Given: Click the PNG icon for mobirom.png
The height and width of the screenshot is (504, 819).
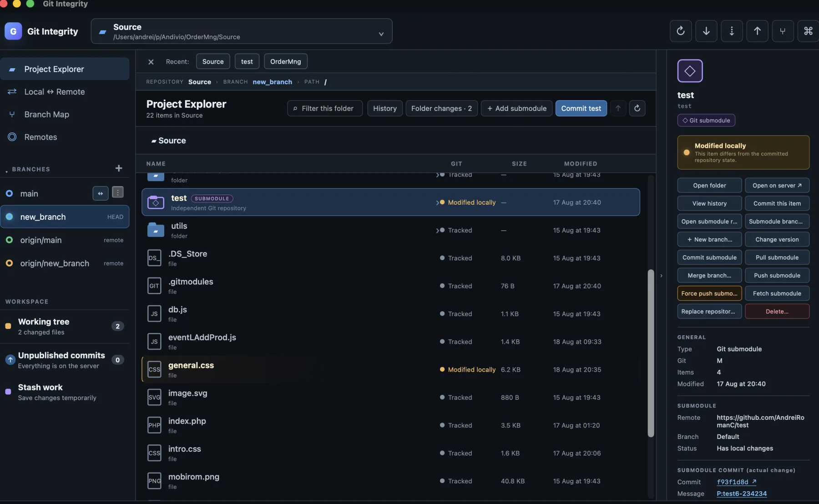Looking at the screenshot, I should 154,481.
